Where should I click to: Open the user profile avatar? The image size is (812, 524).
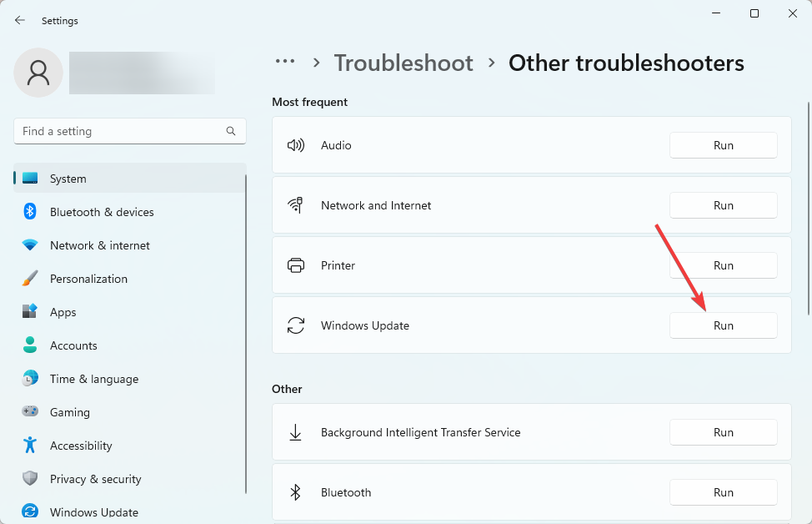38,73
